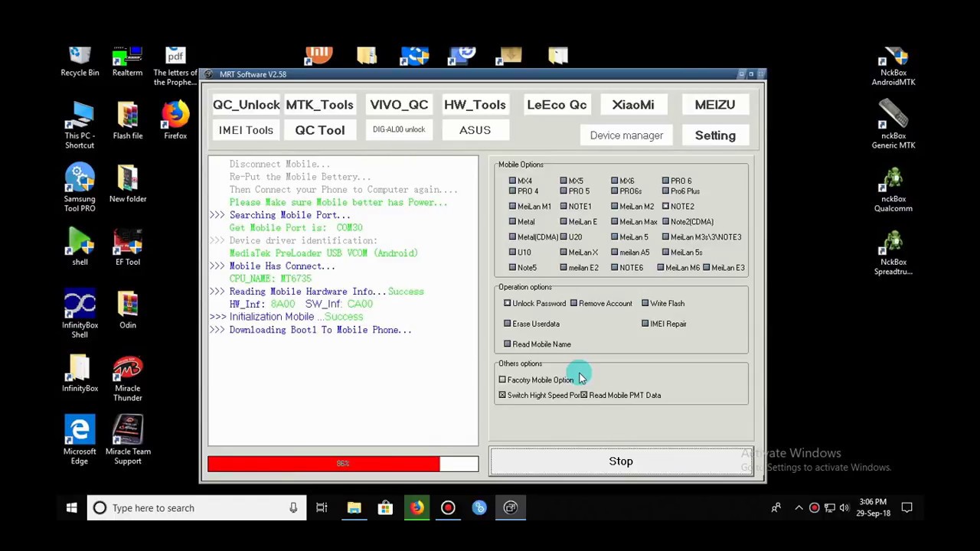Viewport: 980px width, 551px height.
Task: Open Device manager button
Action: pyautogui.click(x=626, y=135)
